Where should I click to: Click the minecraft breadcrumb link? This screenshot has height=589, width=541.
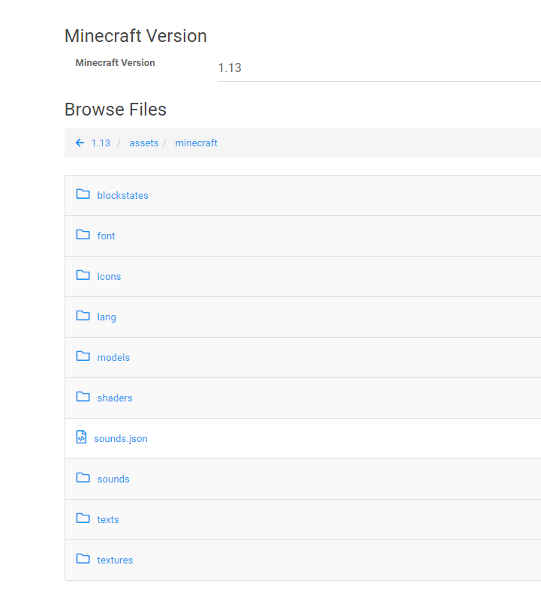[x=196, y=143]
